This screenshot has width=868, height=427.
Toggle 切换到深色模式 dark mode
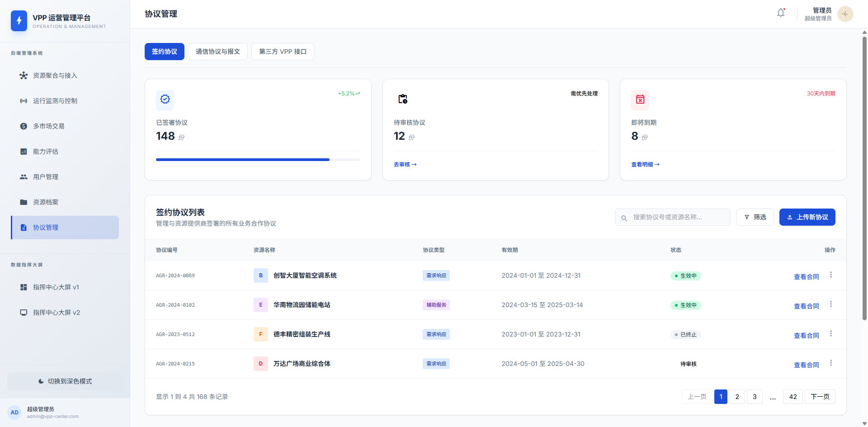pos(65,381)
